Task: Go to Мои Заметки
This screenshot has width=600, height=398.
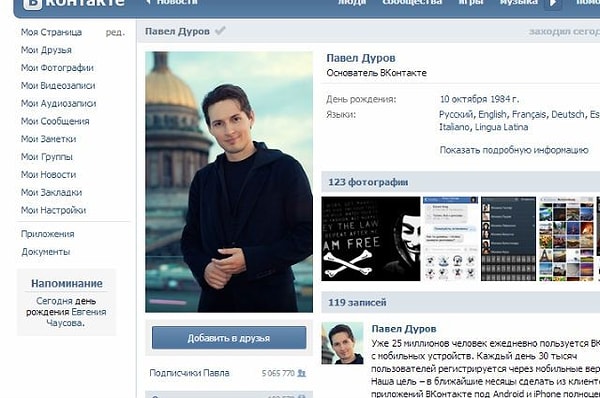Action: point(49,139)
